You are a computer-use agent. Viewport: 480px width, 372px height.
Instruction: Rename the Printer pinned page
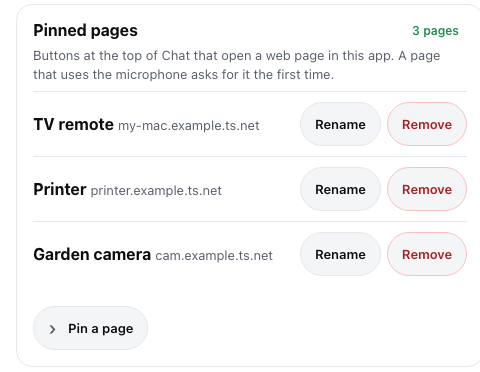click(340, 189)
